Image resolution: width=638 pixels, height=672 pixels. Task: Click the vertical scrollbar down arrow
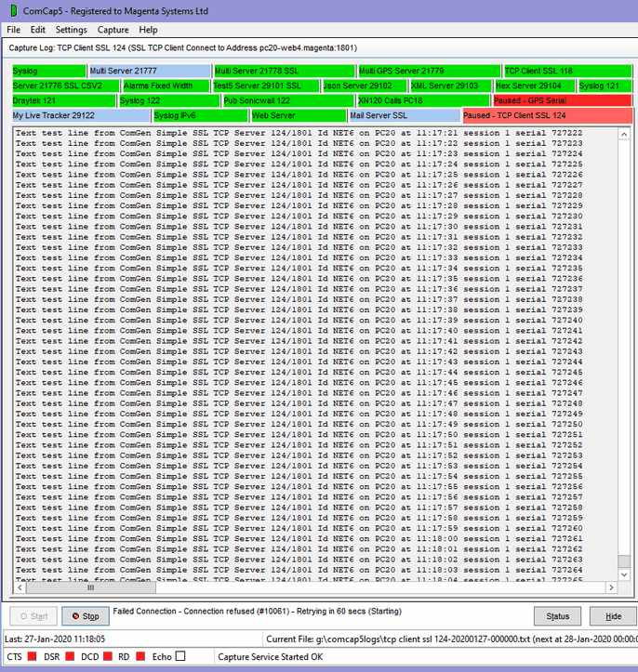click(623, 573)
